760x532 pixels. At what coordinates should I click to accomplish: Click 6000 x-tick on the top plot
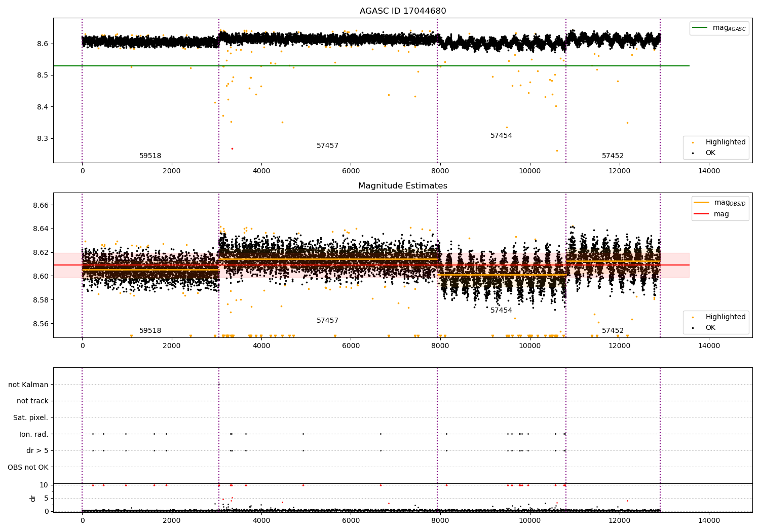click(351, 171)
